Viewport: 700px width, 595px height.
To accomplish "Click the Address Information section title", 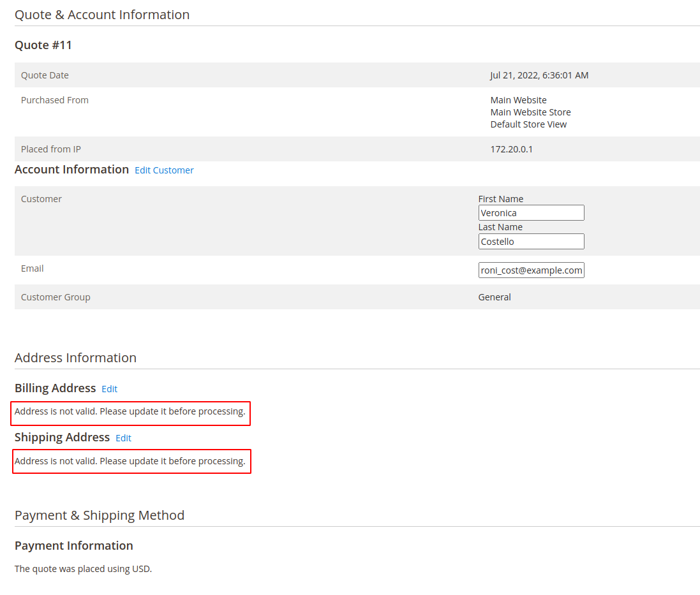I will [x=75, y=358].
